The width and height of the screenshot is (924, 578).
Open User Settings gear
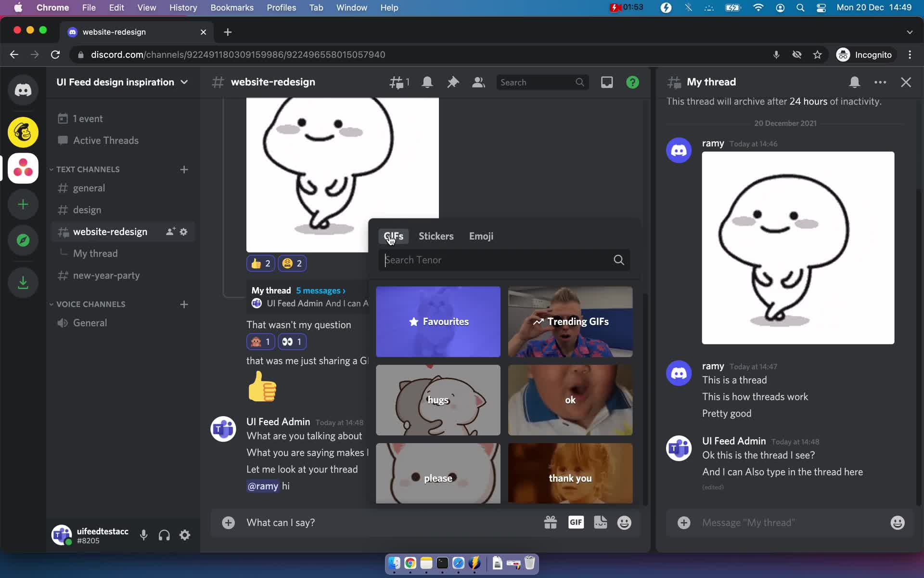[x=185, y=535]
